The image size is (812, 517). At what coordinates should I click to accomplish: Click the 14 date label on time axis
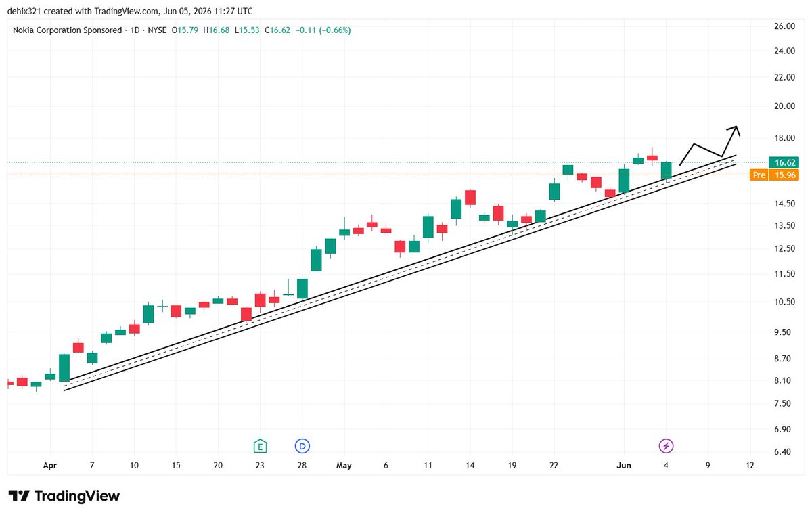(x=470, y=466)
